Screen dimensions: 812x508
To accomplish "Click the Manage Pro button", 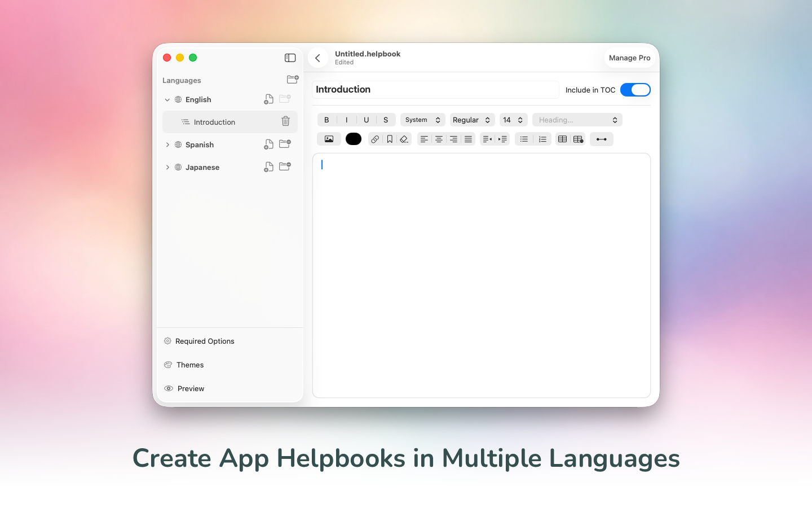I will pyautogui.click(x=629, y=58).
